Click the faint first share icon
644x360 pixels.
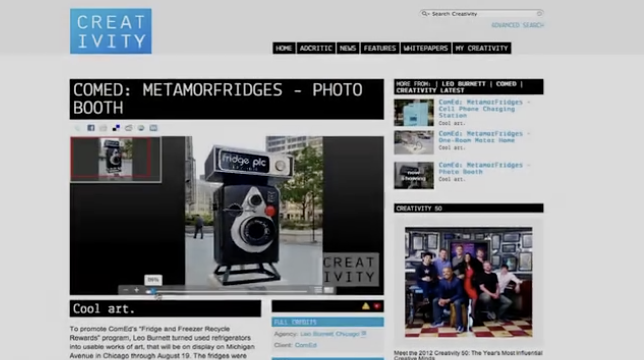coord(78,128)
